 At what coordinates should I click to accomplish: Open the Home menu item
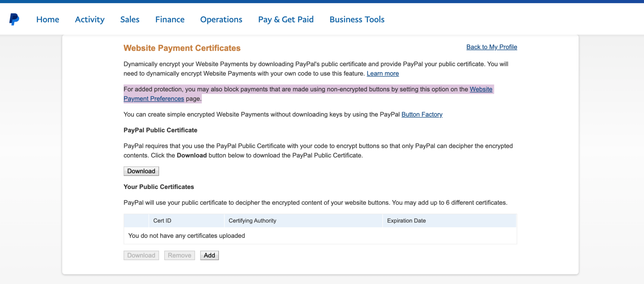point(47,19)
